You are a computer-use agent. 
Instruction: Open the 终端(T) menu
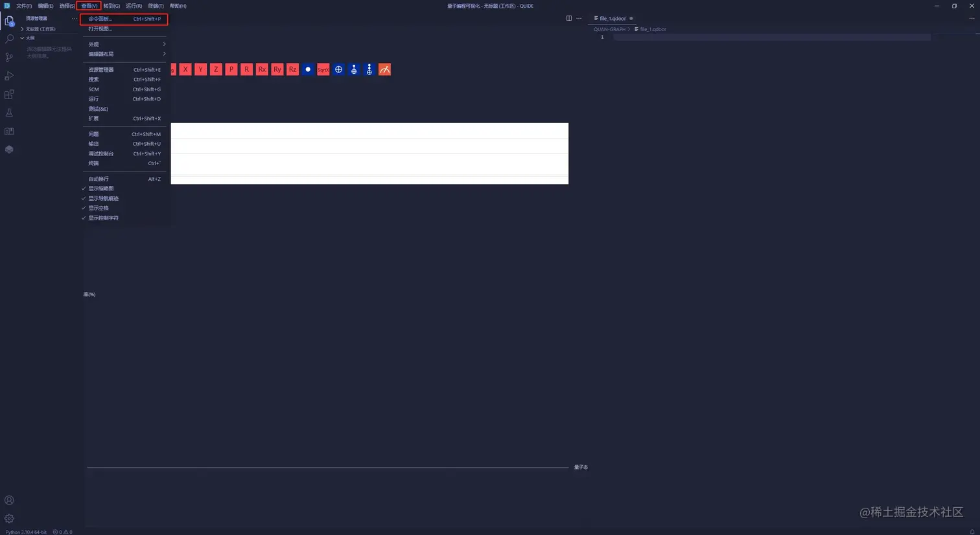point(156,6)
